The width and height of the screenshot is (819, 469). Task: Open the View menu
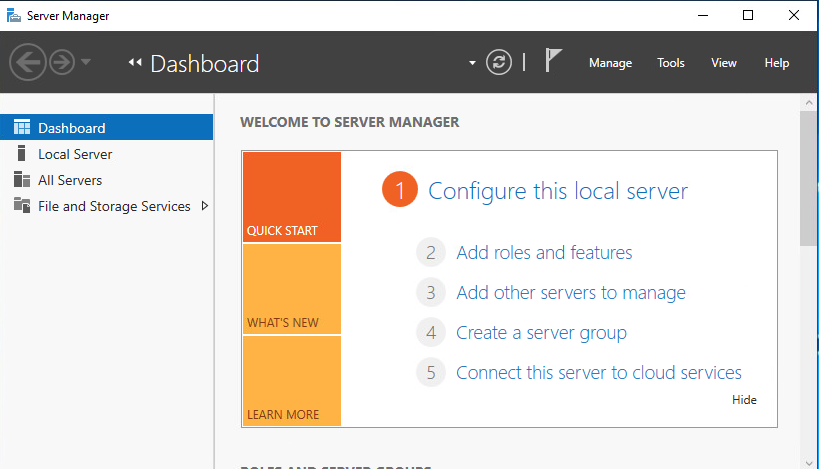point(724,63)
